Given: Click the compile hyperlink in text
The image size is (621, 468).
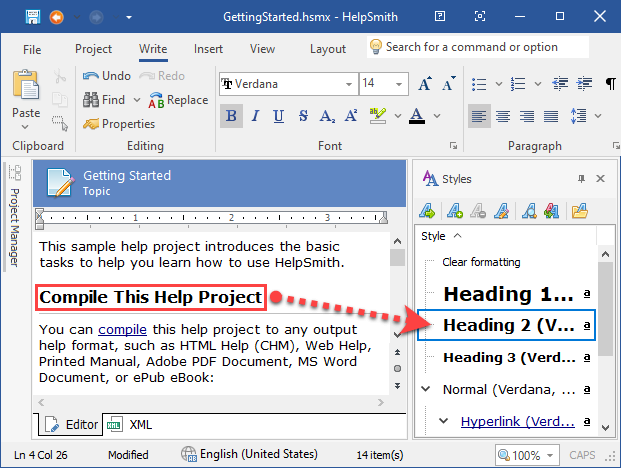Looking at the screenshot, I should coord(122,329).
